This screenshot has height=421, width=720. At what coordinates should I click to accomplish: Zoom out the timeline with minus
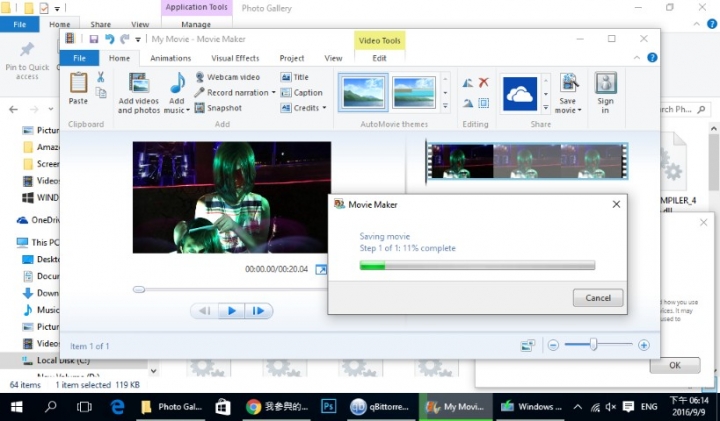pos(553,345)
